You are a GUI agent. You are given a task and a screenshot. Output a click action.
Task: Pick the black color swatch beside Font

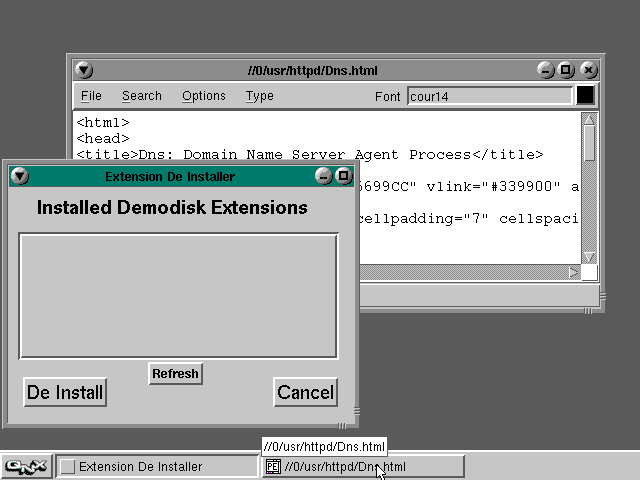pos(585,96)
